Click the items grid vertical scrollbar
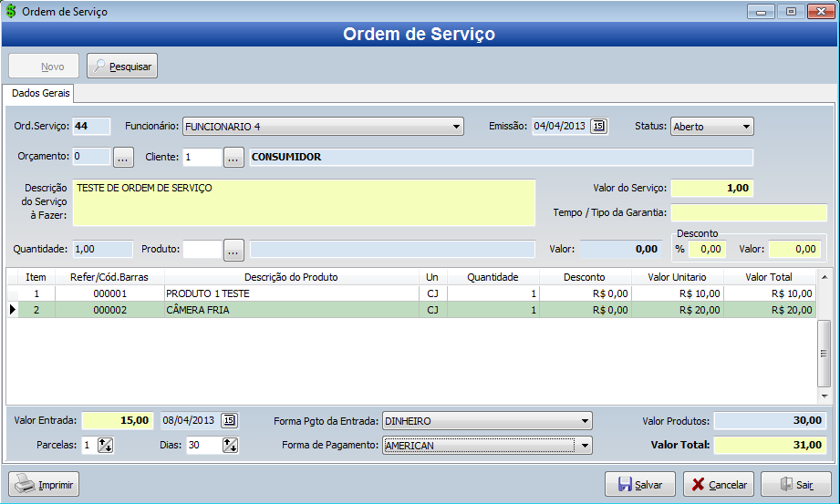Image resolution: width=840 pixels, height=504 pixels. coord(824,353)
